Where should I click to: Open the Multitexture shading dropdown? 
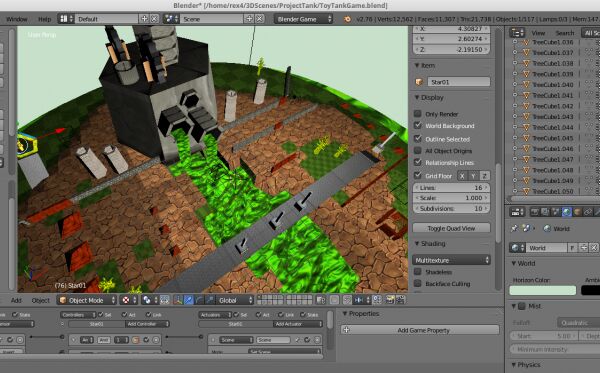452,260
